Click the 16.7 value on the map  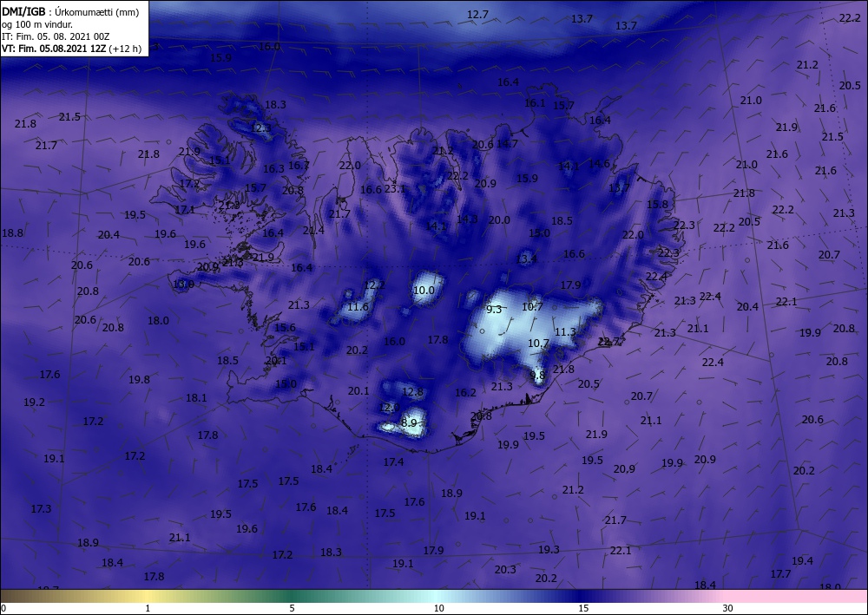[299, 165]
